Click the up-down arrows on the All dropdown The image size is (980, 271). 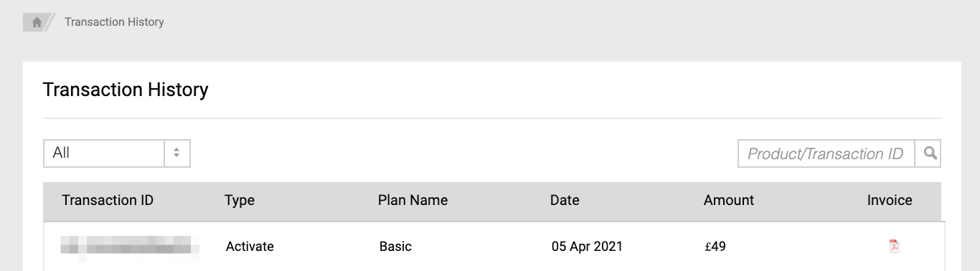click(176, 153)
